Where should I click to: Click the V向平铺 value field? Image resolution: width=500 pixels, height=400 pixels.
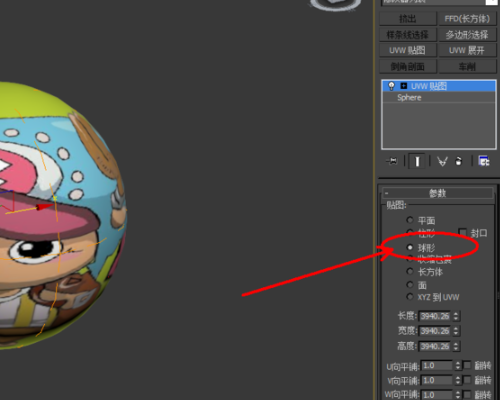point(437,380)
